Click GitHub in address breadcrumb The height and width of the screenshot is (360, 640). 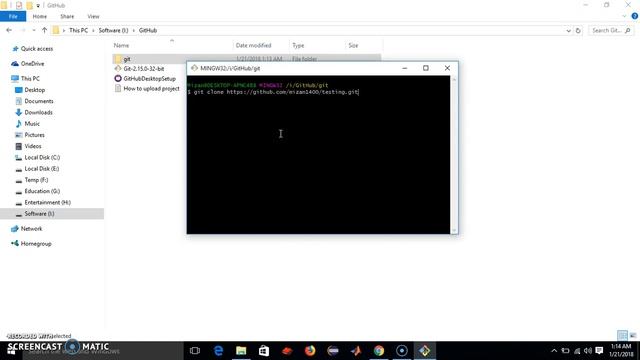click(148, 31)
